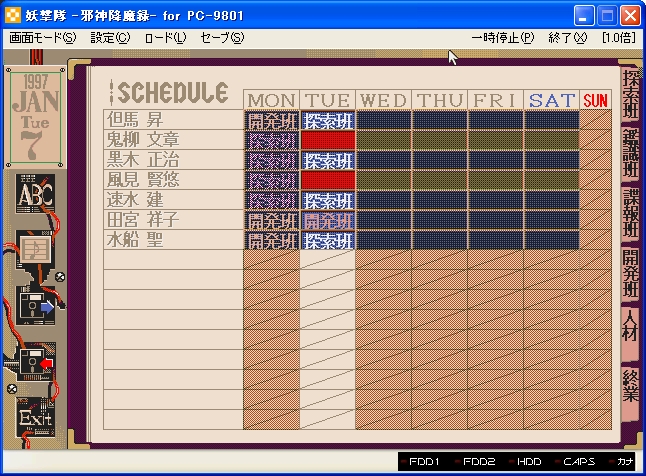Open the セーブ(S) menu
This screenshot has height=476, width=646.
click(x=222, y=38)
